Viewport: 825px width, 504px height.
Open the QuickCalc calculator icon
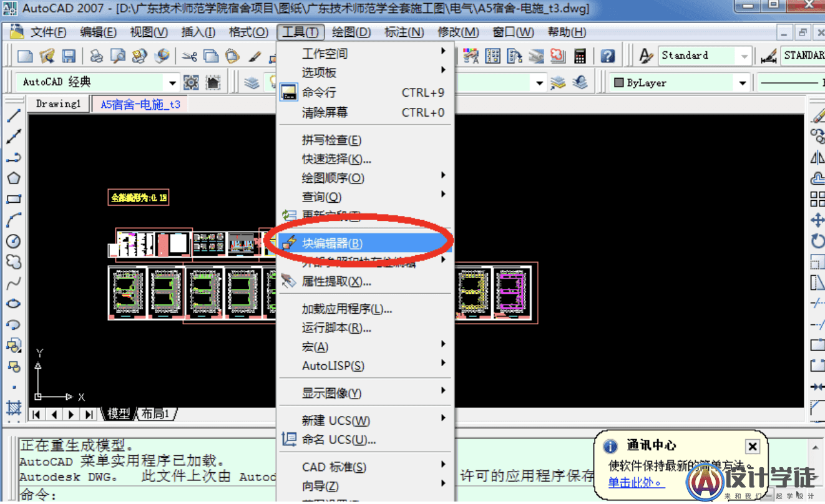tap(580, 56)
